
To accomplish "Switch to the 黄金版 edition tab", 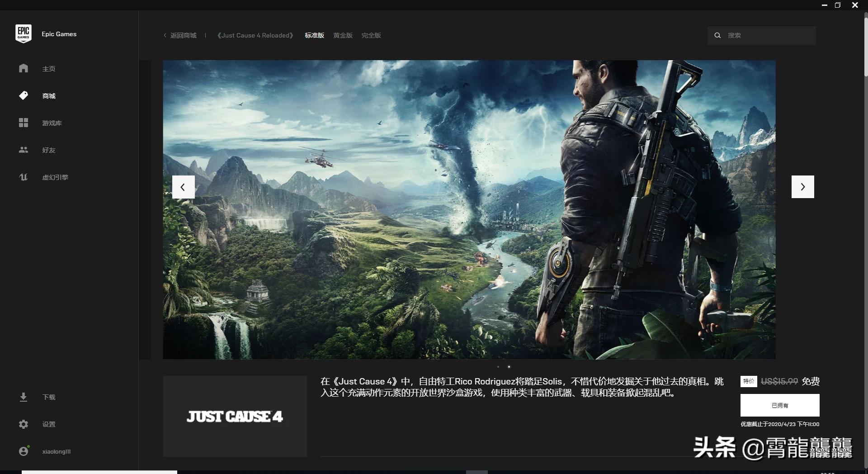I will tap(343, 35).
